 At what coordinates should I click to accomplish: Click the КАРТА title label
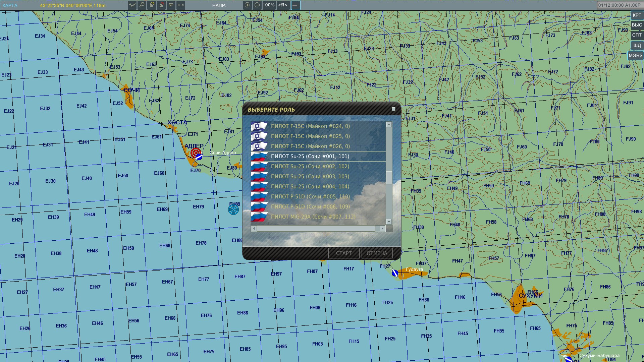coord(10,5)
